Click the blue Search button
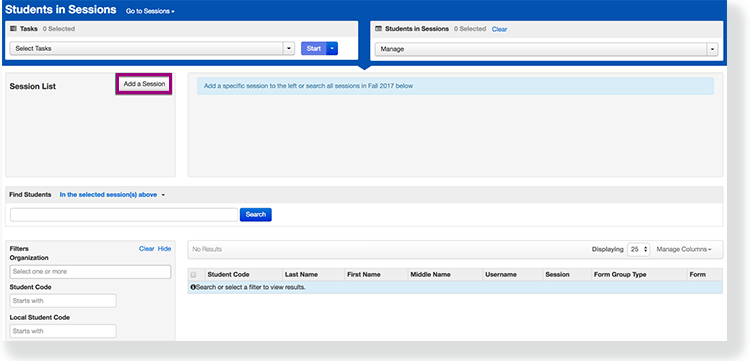The height and width of the screenshot is (361, 750). pos(255,215)
